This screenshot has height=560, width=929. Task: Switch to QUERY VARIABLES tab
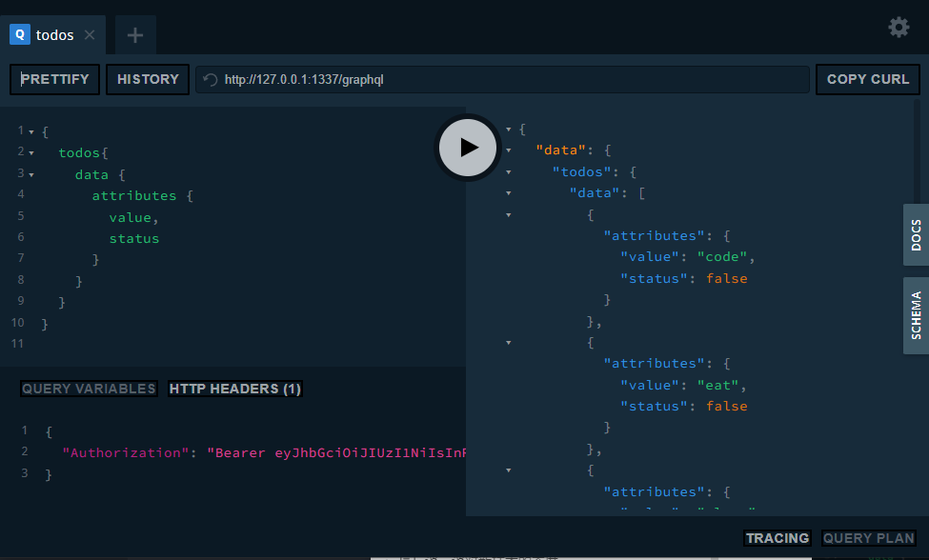pos(89,389)
